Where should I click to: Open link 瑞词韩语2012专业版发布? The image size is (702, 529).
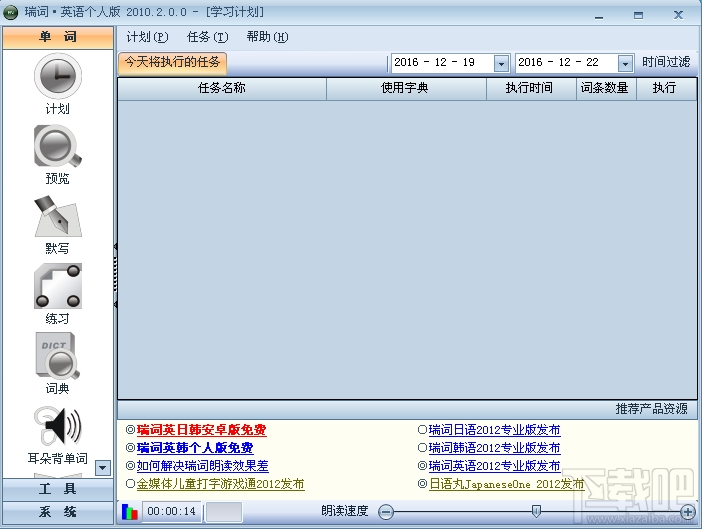(x=494, y=448)
